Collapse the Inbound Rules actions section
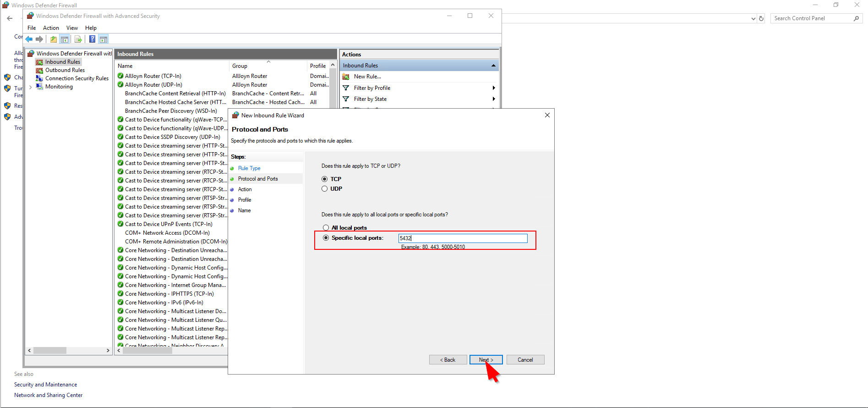The width and height of the screenshot is (868, 408). click(493, 66)
